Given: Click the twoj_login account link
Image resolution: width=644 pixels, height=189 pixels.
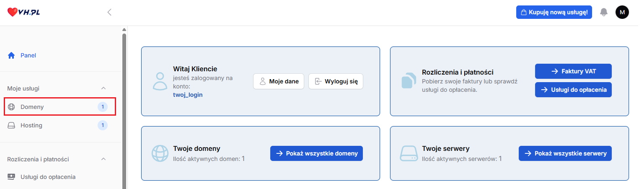Looking at the screenshot, I should coord(188,95).
